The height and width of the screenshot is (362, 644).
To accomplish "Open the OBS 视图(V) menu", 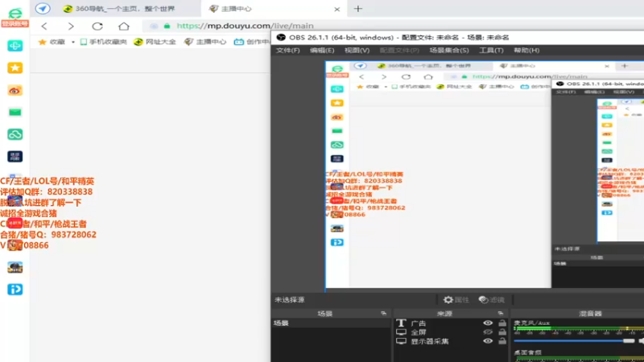I will pos(357,51).
